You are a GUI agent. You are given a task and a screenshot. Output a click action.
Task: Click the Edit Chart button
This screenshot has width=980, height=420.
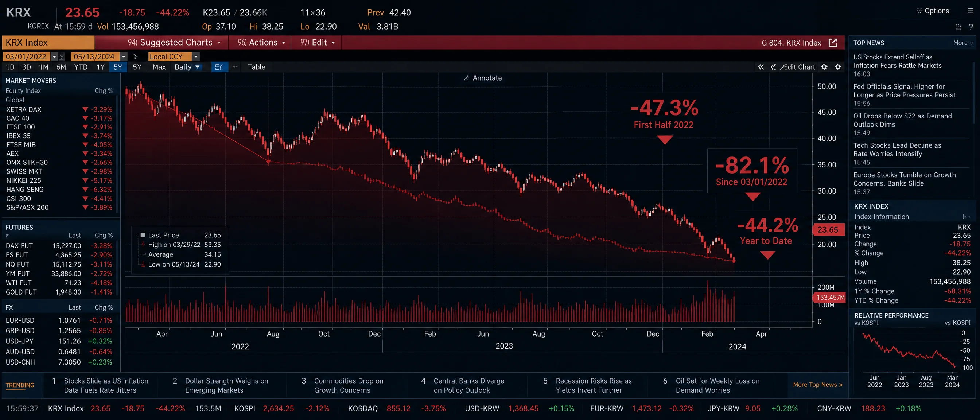click(797, 67)
